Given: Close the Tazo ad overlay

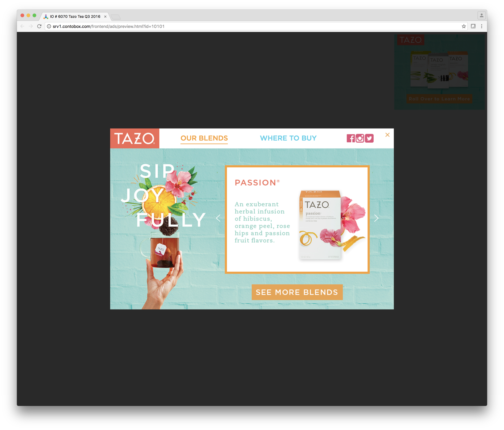Looking at the screenshot, I should (387, 135).
